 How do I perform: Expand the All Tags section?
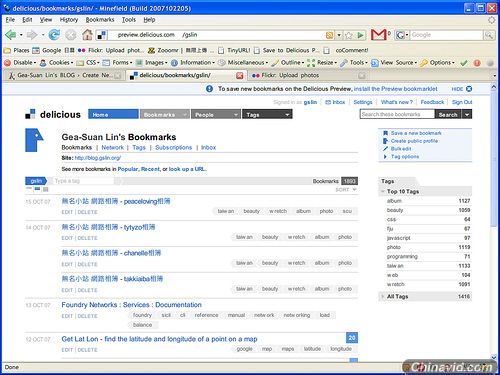pyautogui.click(x=383, y=296)
